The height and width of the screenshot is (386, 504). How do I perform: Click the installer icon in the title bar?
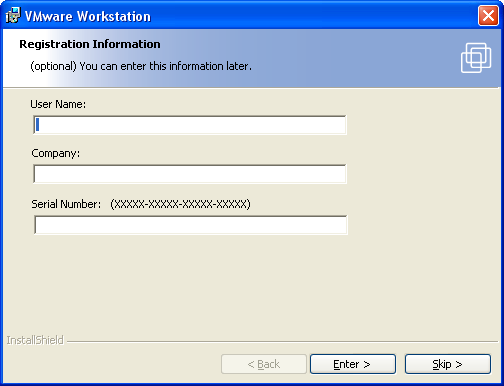click(13, 16)
